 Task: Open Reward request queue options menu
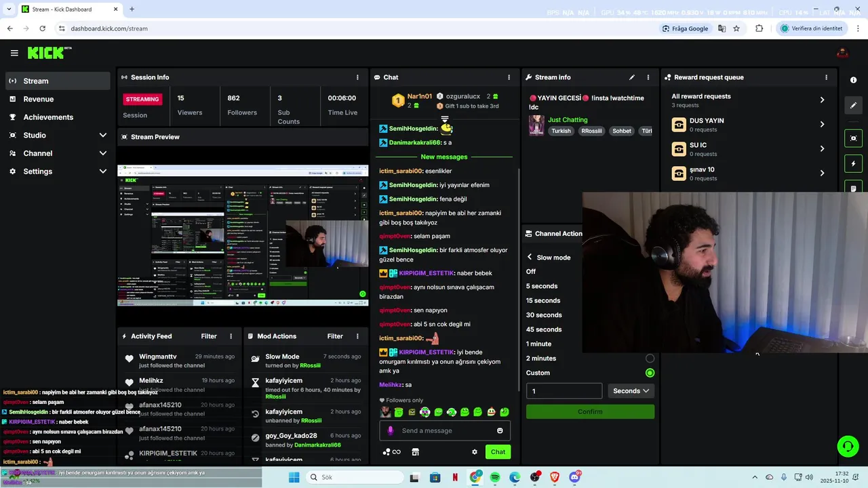(x=826, y=77)
